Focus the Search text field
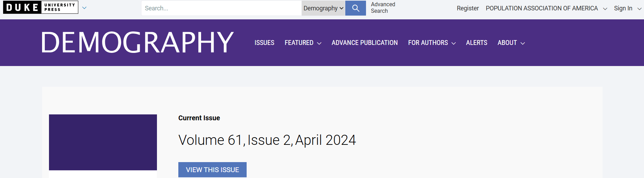Image resolution: width=644 pixels, height=178 pixels. tap(221, 8)
